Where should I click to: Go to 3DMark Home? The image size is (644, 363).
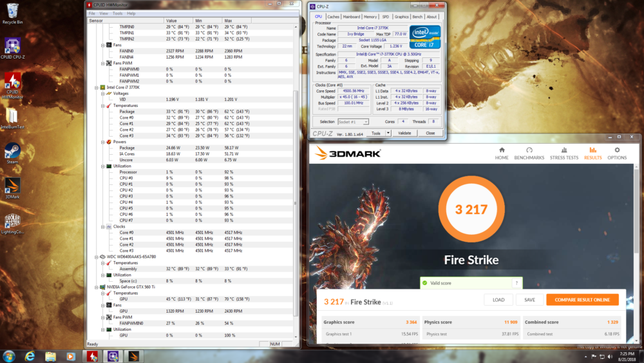[502, 153]
